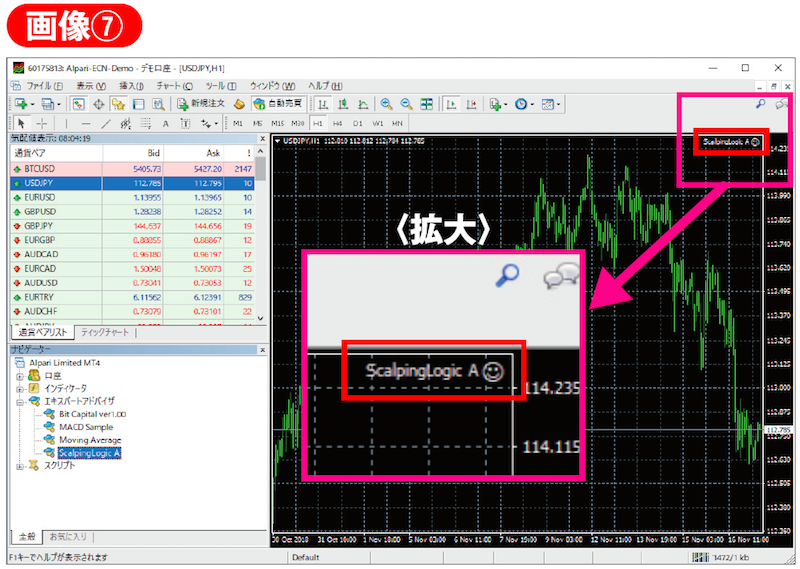Toggle chart shift icon

tap(471, 104)
